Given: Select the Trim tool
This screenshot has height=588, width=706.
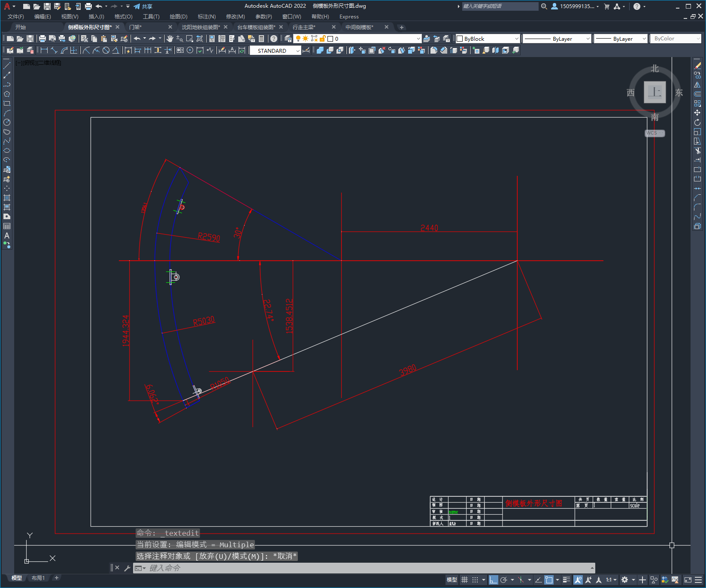Looking at the screenshot, I should tap(697, 151).
